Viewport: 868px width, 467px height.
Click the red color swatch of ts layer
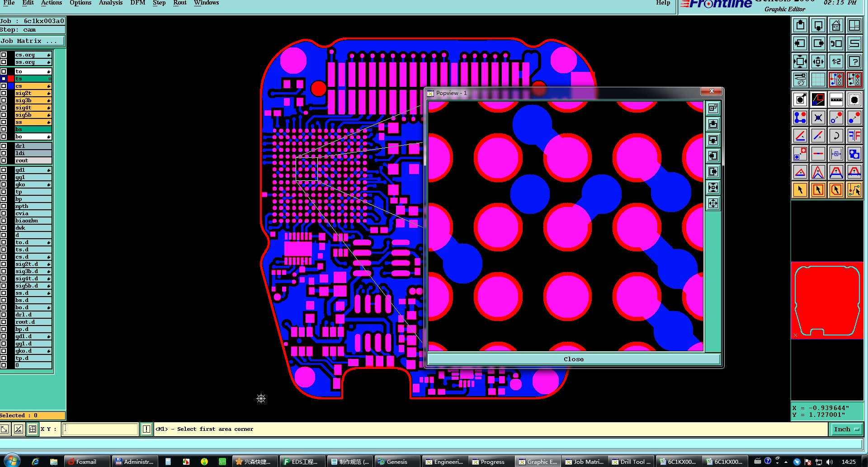pyautogui.click(x=11, y=79)
